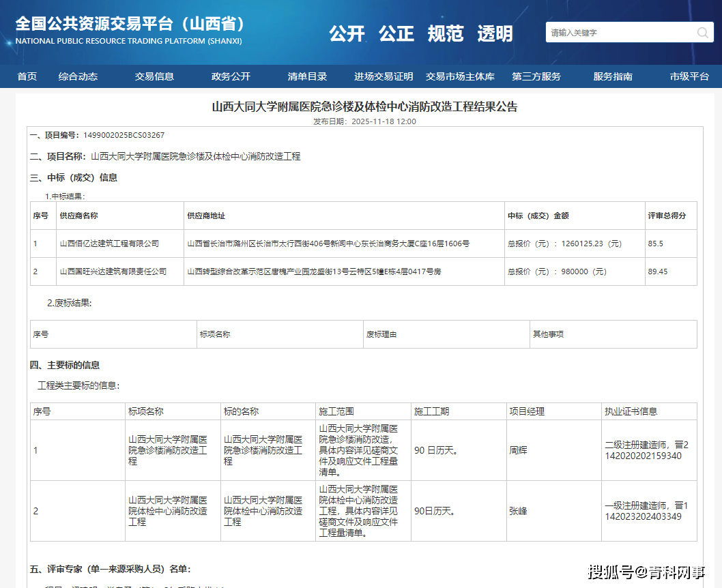722x588 pixels.
Task: Open the 清单目录 menu item
Action: pos(307,76)
